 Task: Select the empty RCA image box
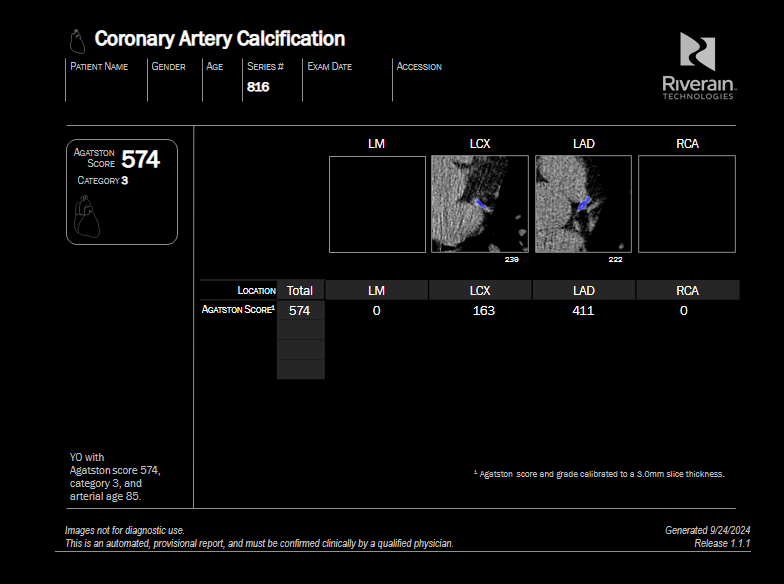pos(686,204)
